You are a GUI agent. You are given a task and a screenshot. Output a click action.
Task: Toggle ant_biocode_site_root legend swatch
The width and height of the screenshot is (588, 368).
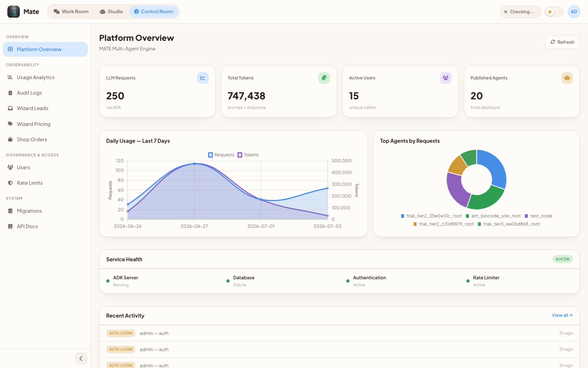467,216
